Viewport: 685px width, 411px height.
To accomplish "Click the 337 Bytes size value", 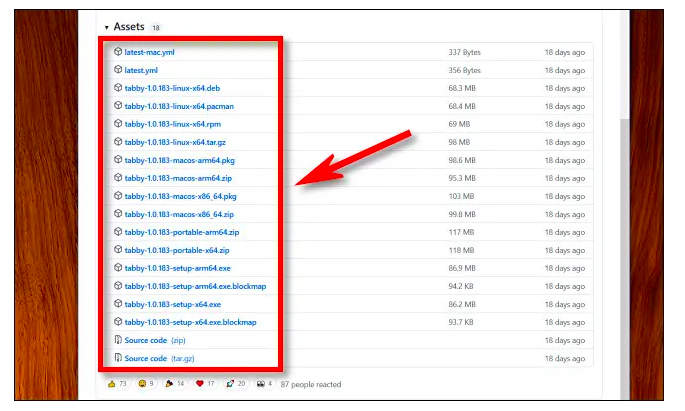I will 464,52.
